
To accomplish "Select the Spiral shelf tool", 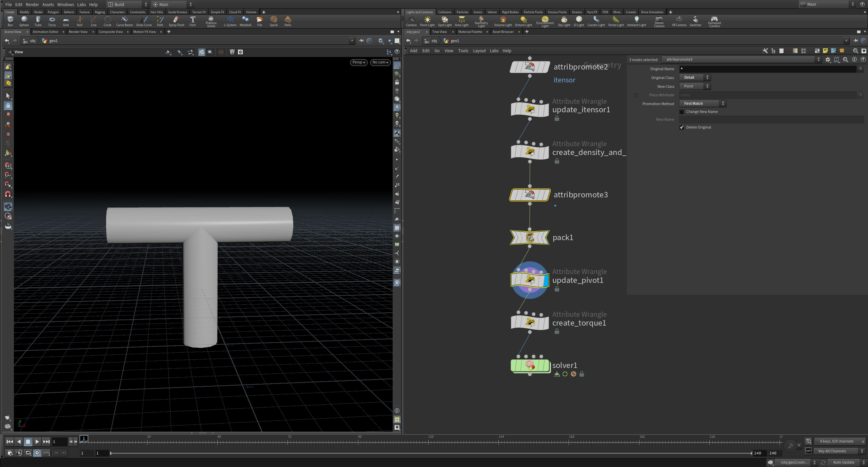I will [274, 21].
